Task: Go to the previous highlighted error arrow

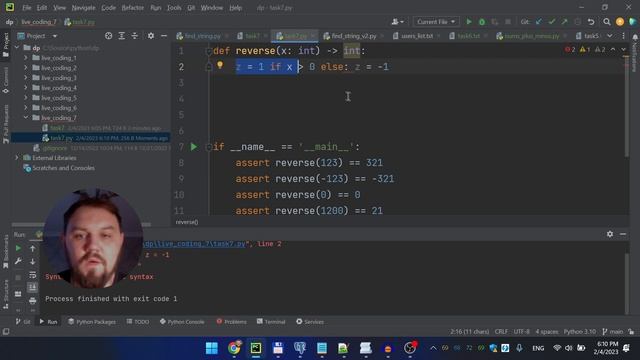Action: point(613,49)
